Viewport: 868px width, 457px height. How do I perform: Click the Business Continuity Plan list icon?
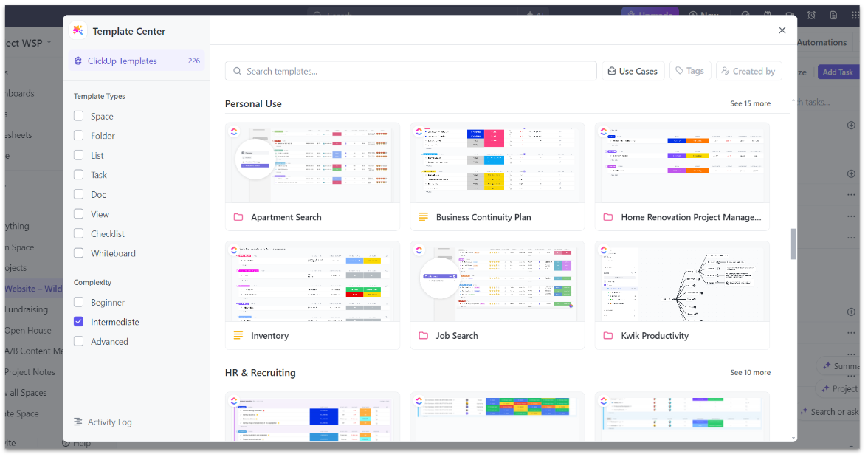(x=424, y=217)
